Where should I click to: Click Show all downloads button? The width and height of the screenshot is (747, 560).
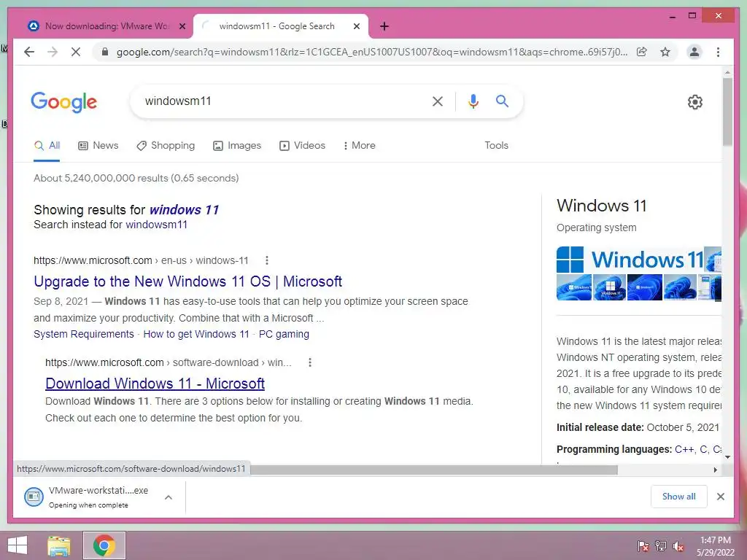679,497
